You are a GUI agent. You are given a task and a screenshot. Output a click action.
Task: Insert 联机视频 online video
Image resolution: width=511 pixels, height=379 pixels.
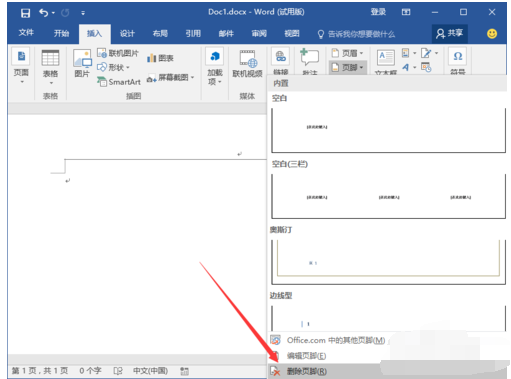[247, 64]
